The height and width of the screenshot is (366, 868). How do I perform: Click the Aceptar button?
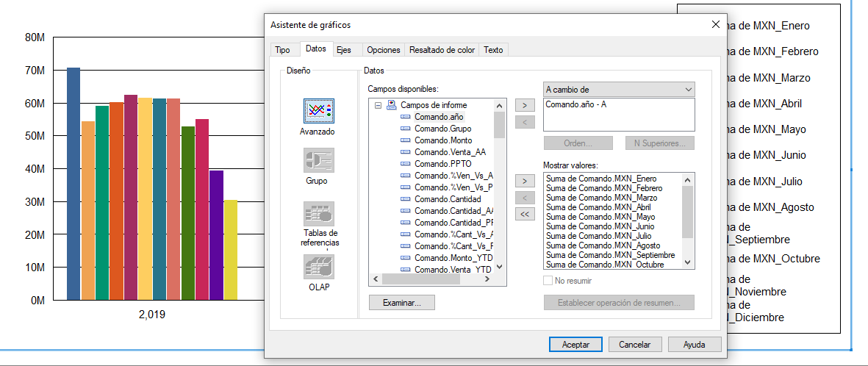575,344
